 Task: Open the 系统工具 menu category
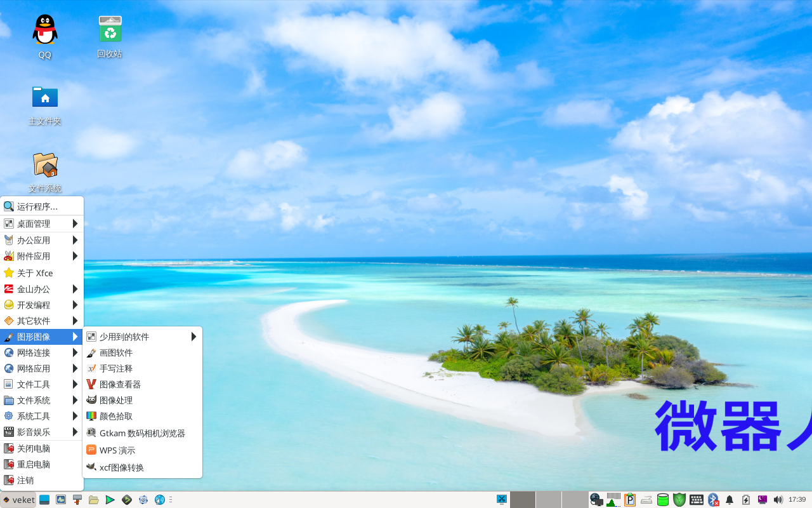(42, 416)
